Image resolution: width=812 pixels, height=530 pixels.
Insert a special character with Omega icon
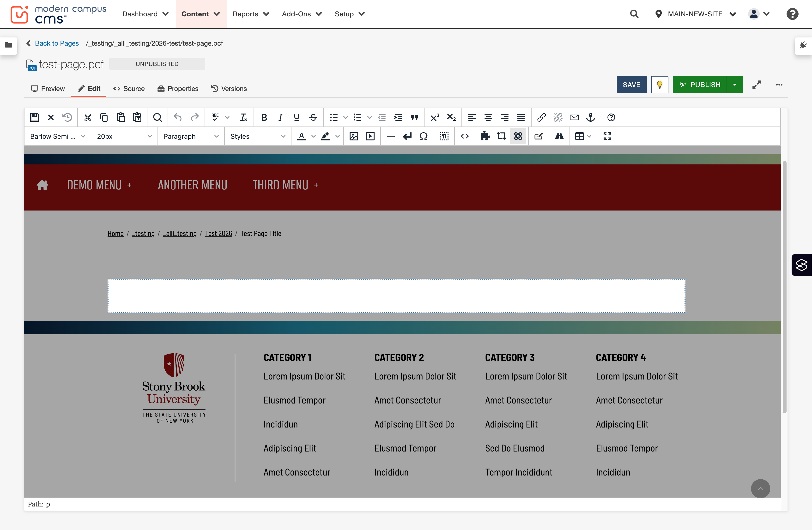pos(423,136)
